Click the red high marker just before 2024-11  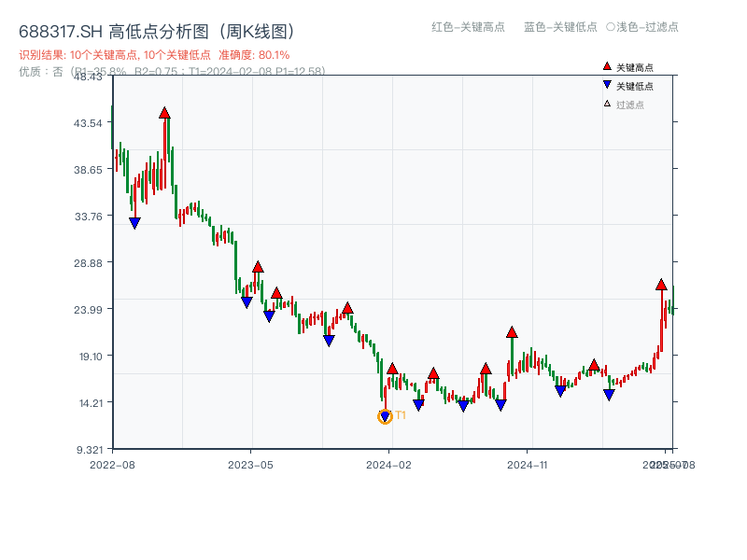click(512, 332)
